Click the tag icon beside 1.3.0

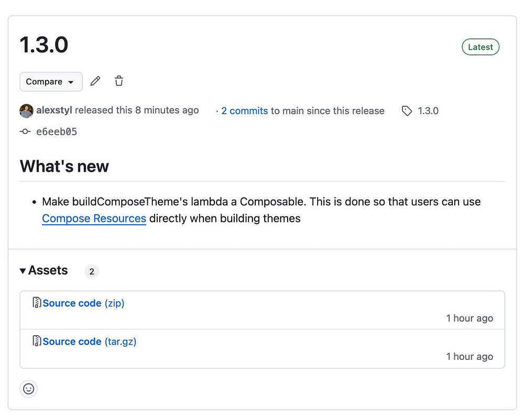coord(407,110)
